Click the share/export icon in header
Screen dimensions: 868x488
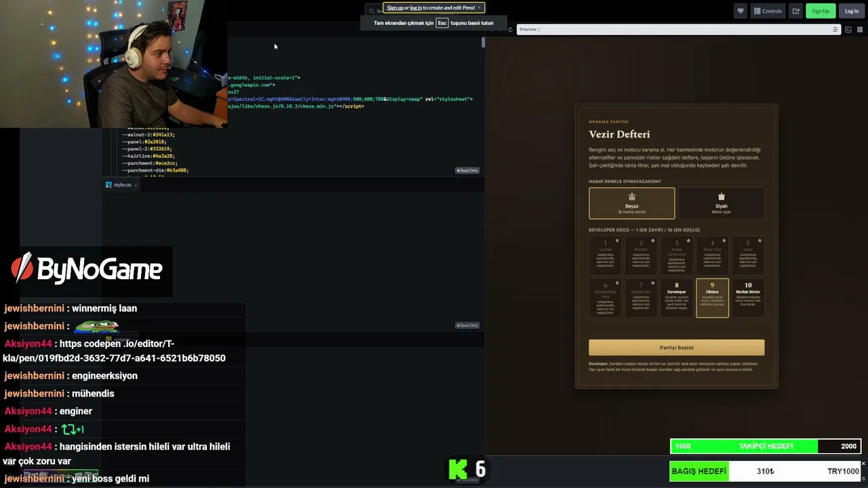point(796,11)
